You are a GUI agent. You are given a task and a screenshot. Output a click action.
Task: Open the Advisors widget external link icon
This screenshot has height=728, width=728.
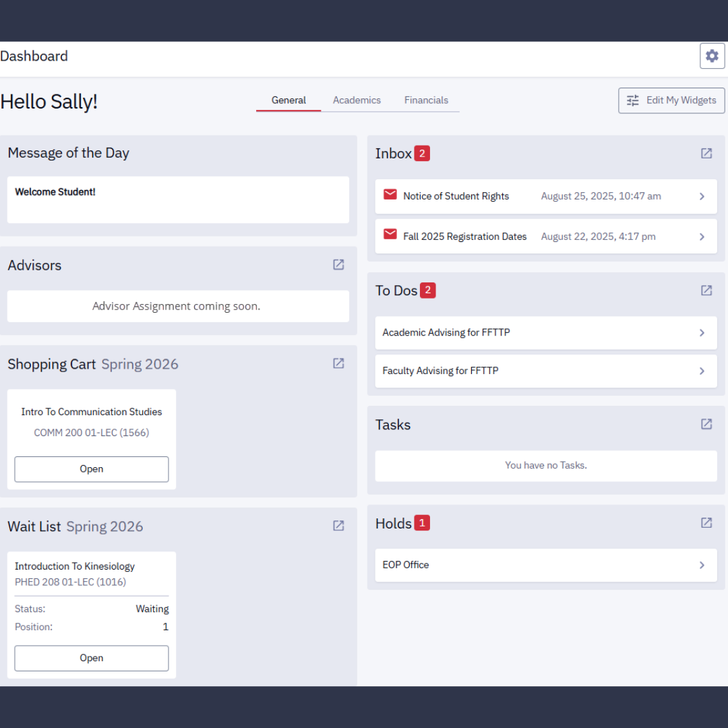coord(338,264)
